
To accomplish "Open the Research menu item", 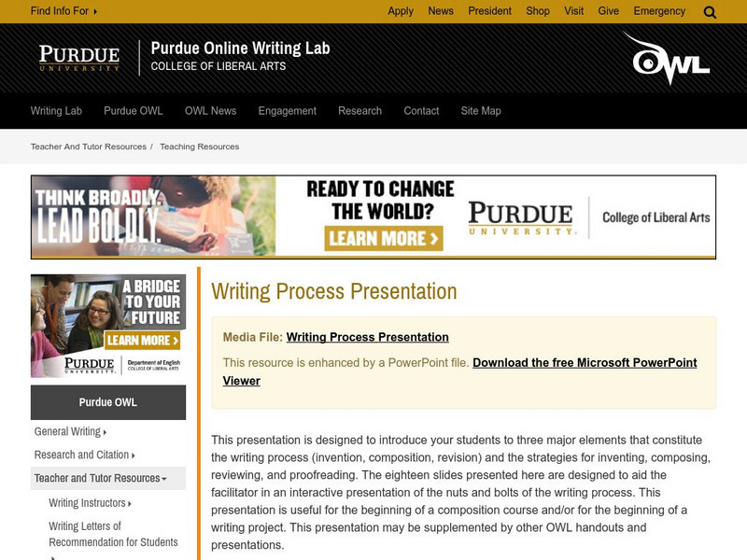I will 360,111.
